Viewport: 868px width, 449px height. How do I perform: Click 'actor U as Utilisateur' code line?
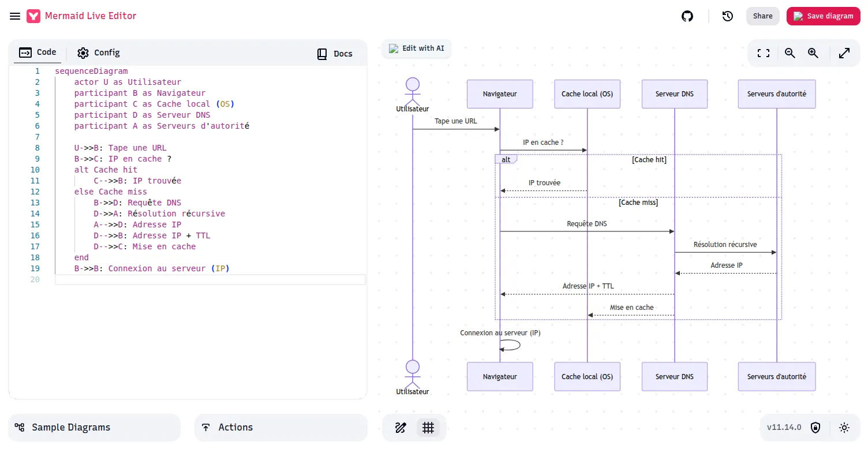(x=128, y=83)
